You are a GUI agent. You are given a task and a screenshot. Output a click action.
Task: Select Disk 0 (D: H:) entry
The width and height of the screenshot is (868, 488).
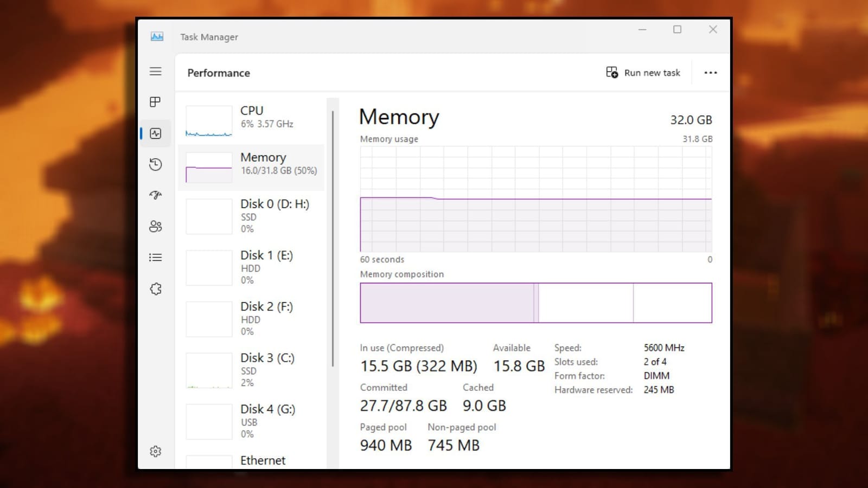pyautogui.click(x=251, y=216)
